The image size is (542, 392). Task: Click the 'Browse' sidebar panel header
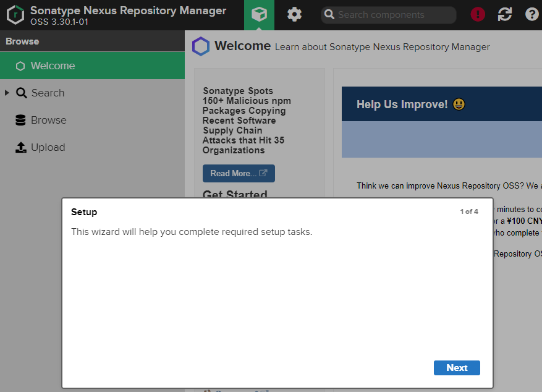tap(92, 41)
